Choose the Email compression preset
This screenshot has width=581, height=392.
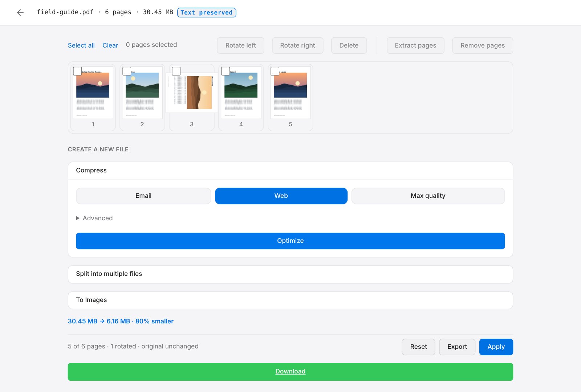click(x=143, y=196)
